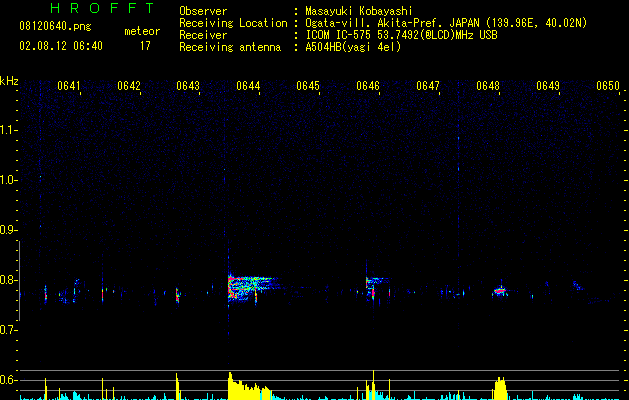Click the 0644 time marker
The width and height of the screenshot is (629, 400).
pos(248,86)
